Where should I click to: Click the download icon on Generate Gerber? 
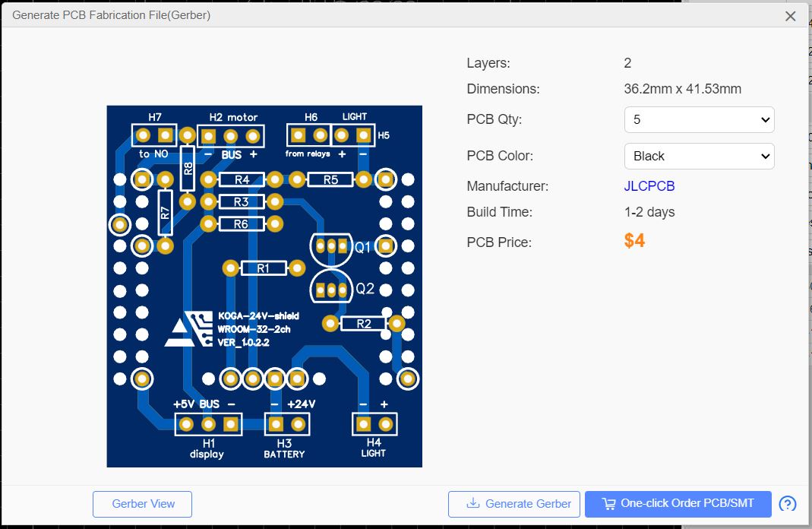[473, 504]
